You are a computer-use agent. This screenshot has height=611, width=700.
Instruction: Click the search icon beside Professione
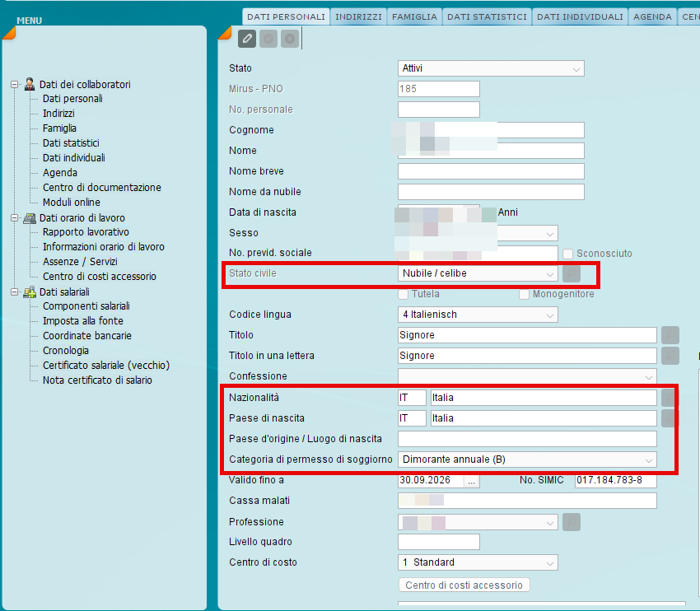pos(572,522)
